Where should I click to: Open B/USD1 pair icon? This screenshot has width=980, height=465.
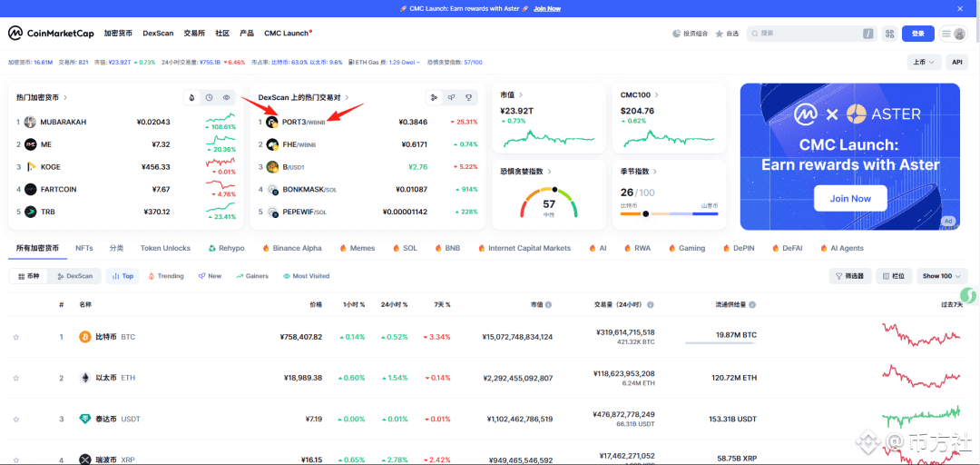point(272,167)
